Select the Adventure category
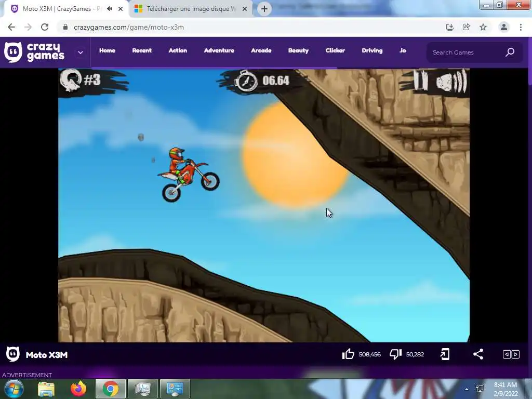Viewport: 532px width, 399px height. [219, 50]
